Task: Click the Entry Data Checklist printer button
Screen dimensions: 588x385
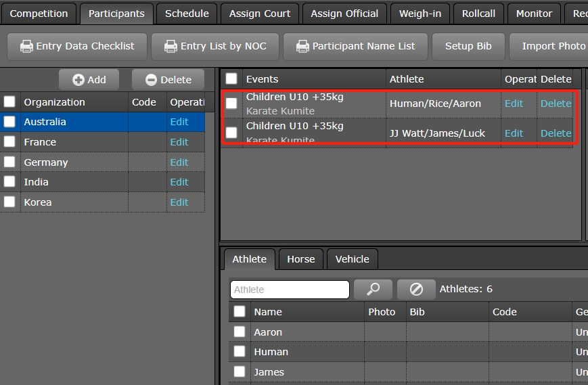Action: [x=76, y=47]
